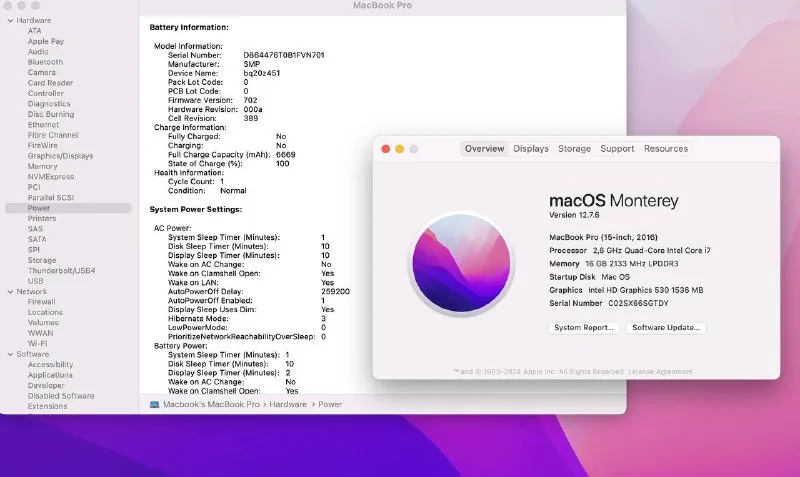Screen dimensions: 800x477
Task: Select Extensions under Software
Action: click(x=47, y=406)
